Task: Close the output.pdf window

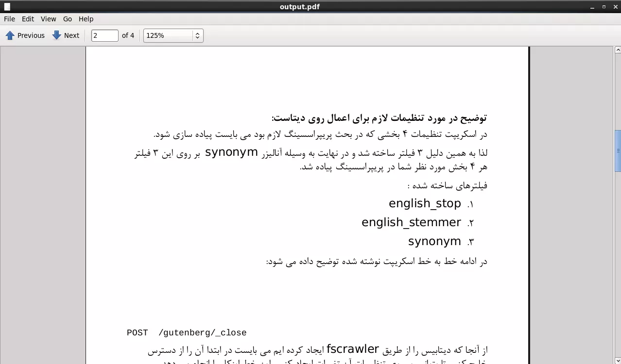Action: pos(615,7)
